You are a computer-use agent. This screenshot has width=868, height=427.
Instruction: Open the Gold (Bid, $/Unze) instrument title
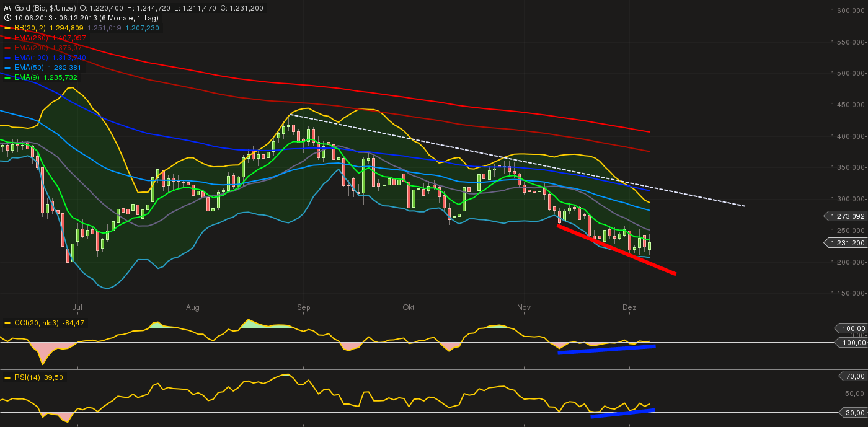point(44,8)
